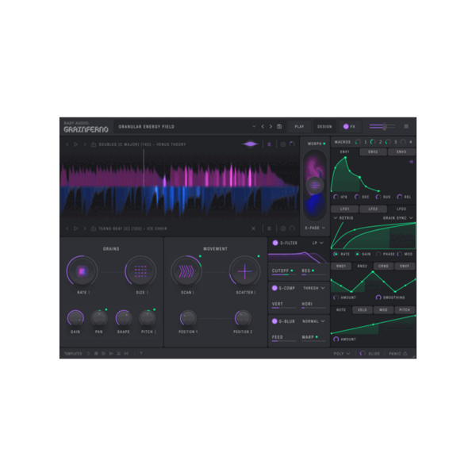This screenshot has height=476, width=476.
Task: Switch to the RND1 tab
Action: click(341, 266)
